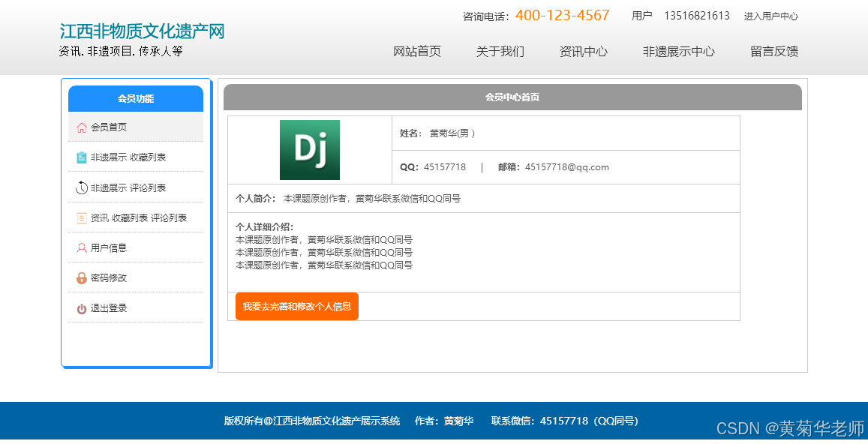
Task: Select the lock icon for 密码修改
Action: click(x=83, y=277)
